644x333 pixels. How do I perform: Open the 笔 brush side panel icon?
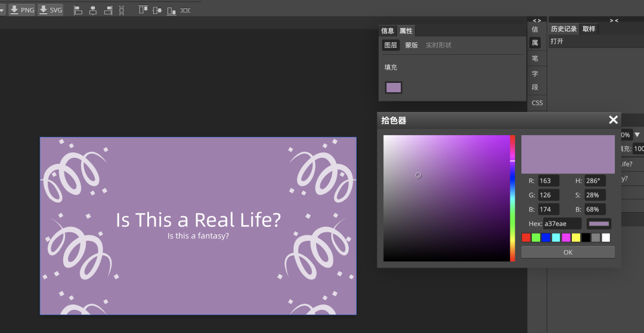coord(535,58)
